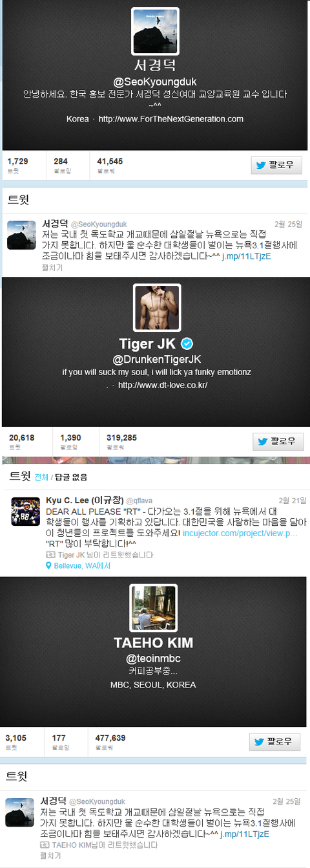View Tiger JK's 319,285 followers
The height and width of the screenshot is (868, 310).
[x=121, y=441]
